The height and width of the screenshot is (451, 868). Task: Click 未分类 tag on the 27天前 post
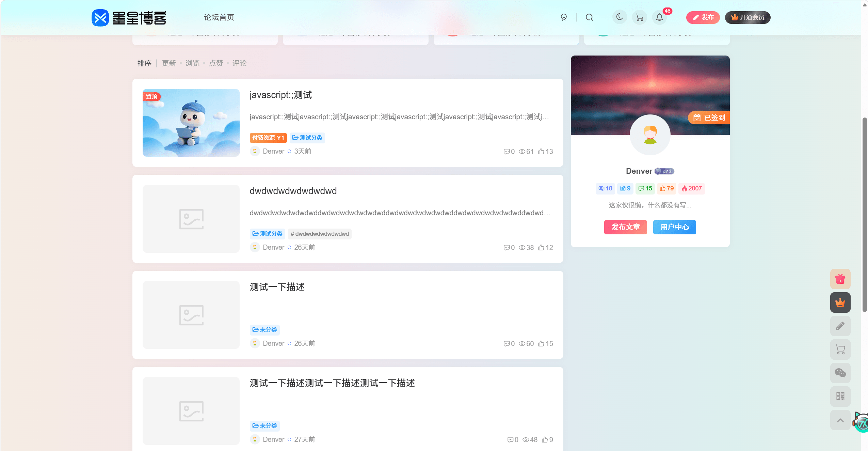coord(264,426)
